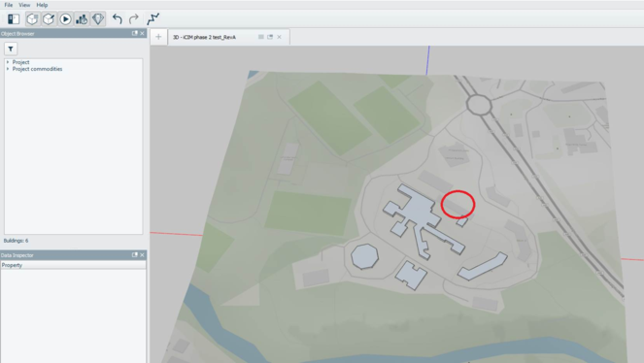
Task: Select the 3D - iCIM phase 2 test_RevA tab
Action: coord(204,37)
